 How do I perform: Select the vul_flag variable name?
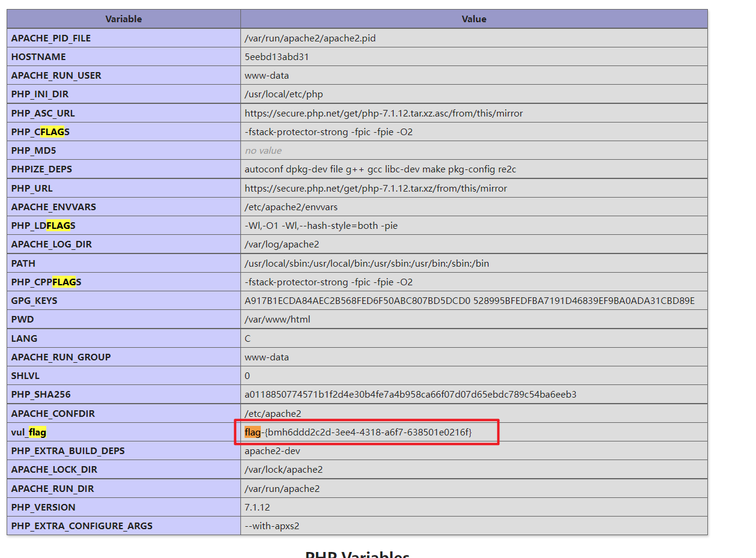coord(29,432)
